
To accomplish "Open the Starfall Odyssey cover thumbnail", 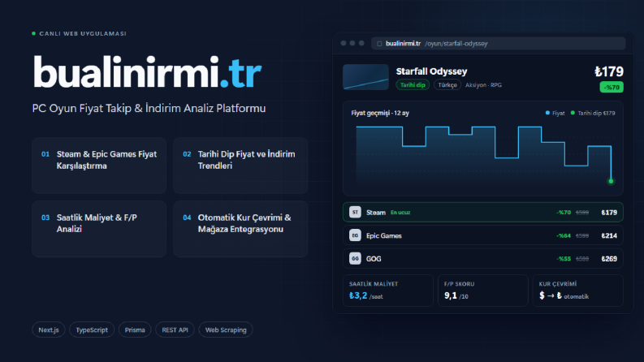I will [365, 77].
